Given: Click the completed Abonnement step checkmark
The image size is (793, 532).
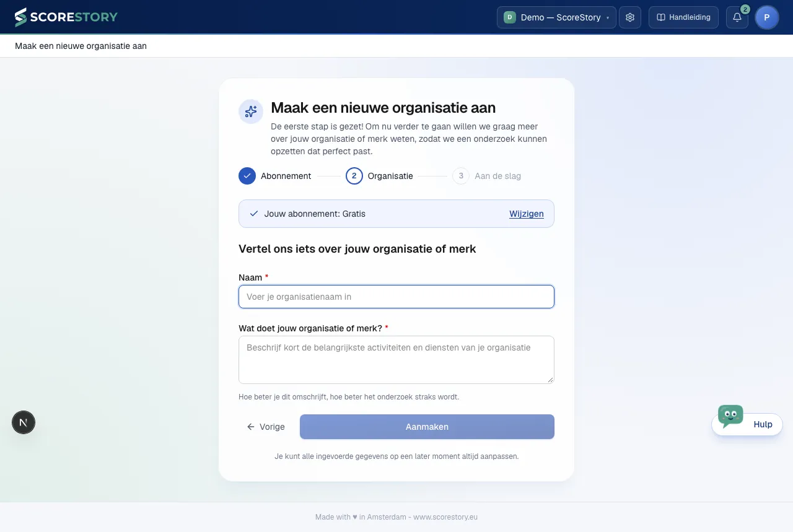Looking at the screenshot, I should coord(247,176).
